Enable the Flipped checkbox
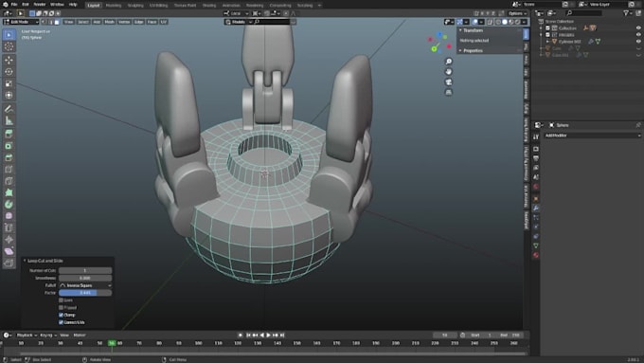 (62, 308)
